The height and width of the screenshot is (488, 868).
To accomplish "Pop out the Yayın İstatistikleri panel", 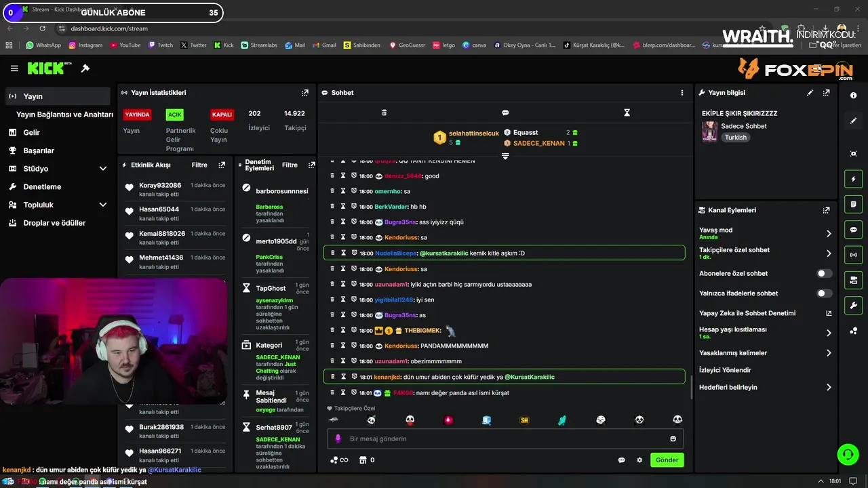I will coord(305,92).
